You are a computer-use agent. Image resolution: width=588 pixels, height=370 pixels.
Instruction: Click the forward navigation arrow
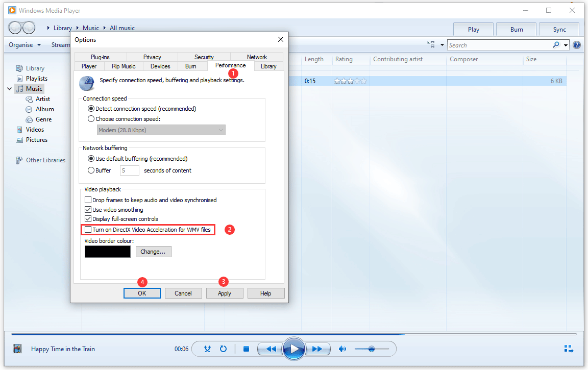click(x=29, y=28)
